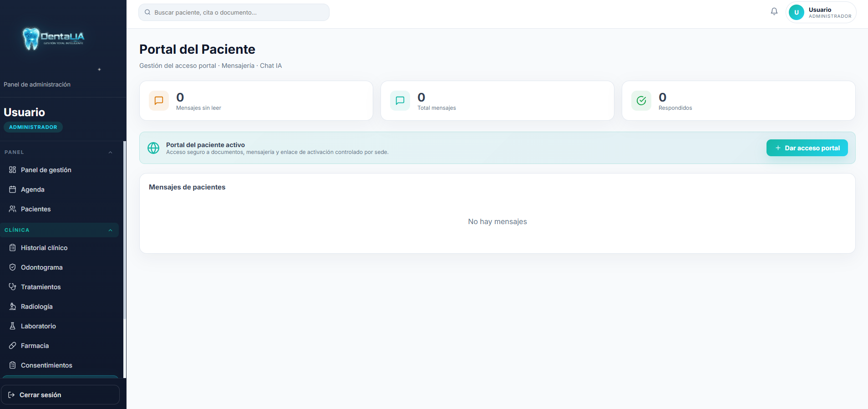The image size is (868, 409).
Task: Open Historial clínico page
Action: click(44, 248)
